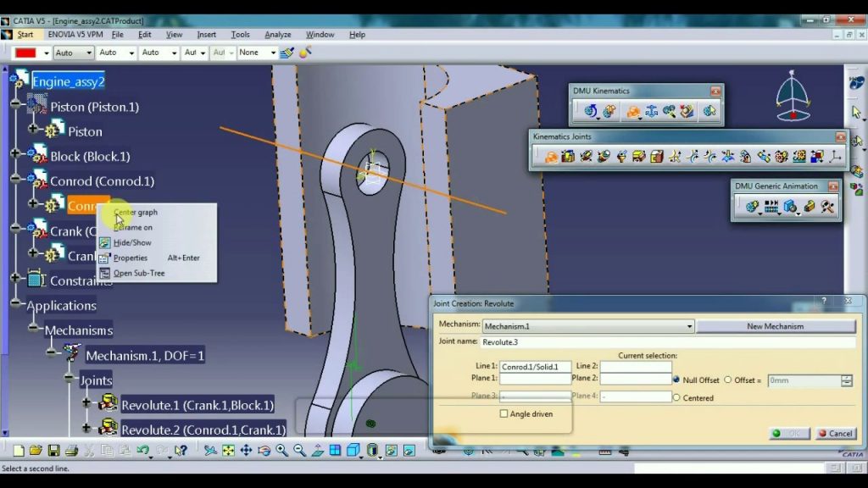Enable the Angle driven checkbox

tap(504, 413)
